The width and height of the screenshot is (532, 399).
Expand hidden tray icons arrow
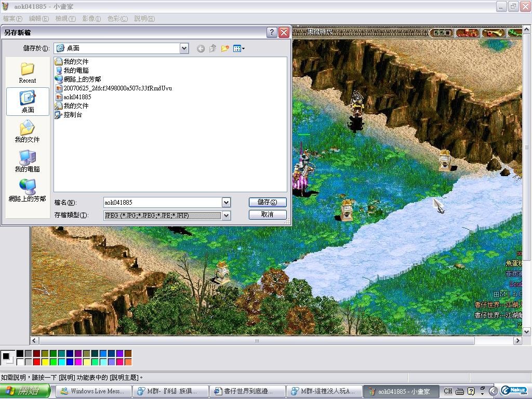pos(493,391)
